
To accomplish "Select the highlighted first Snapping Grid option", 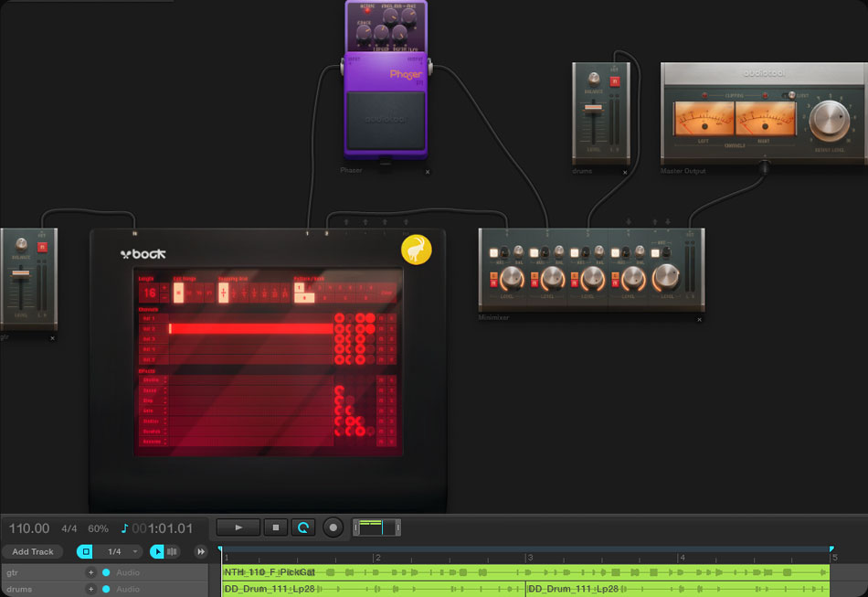I will [223, 293].
